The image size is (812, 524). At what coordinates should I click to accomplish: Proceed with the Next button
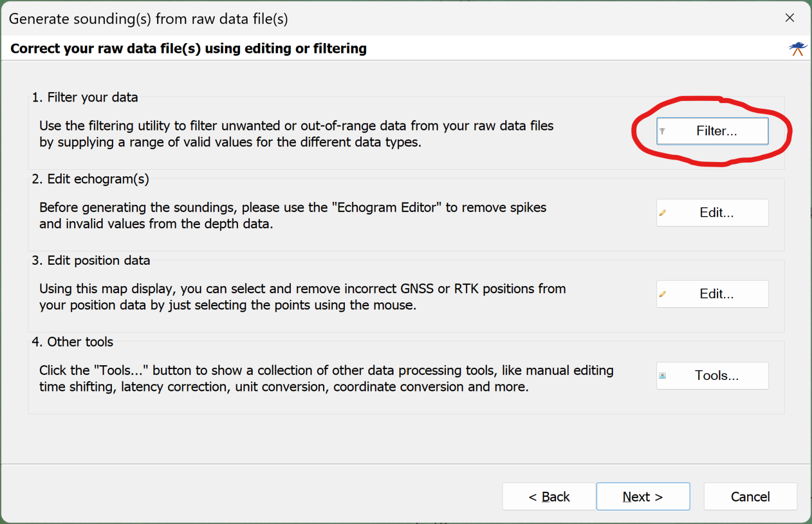coord(643,496)
